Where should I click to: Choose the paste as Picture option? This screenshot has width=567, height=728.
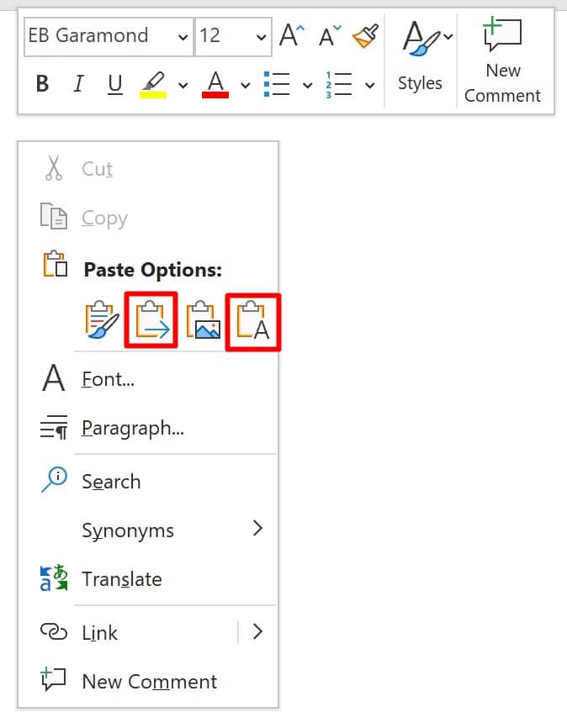click(x=203, y=320)
